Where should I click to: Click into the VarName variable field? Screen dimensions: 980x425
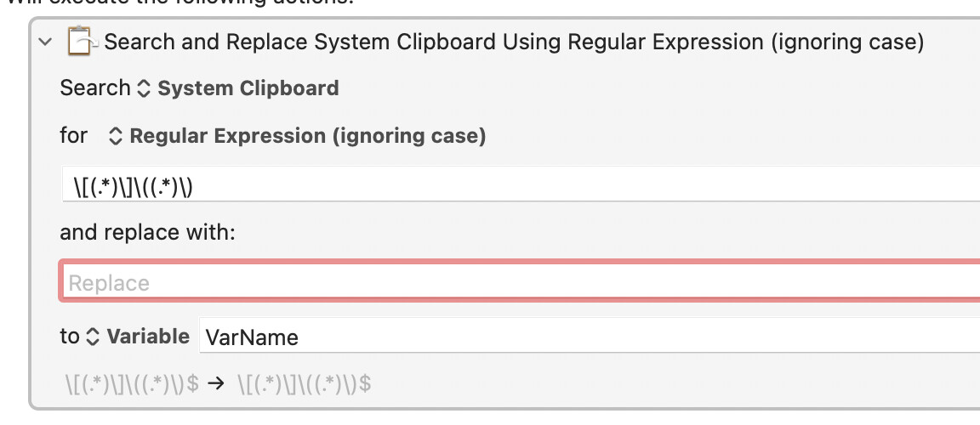coord(590,336)
